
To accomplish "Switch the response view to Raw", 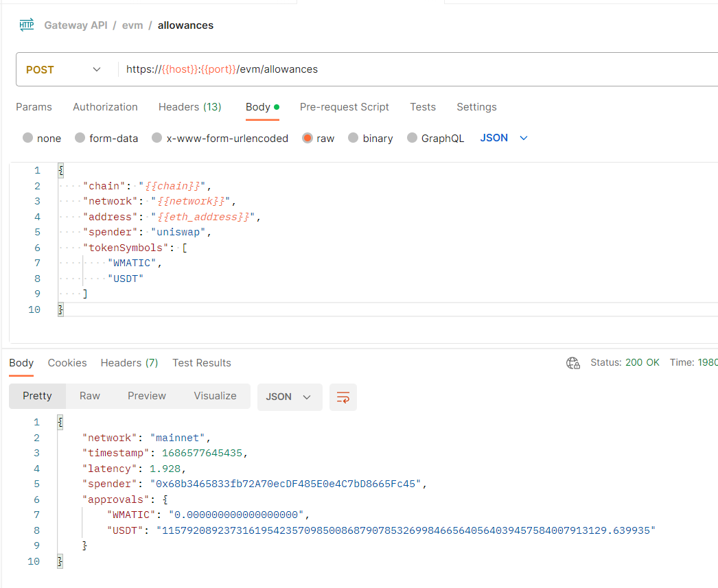I will pos(89,396).
